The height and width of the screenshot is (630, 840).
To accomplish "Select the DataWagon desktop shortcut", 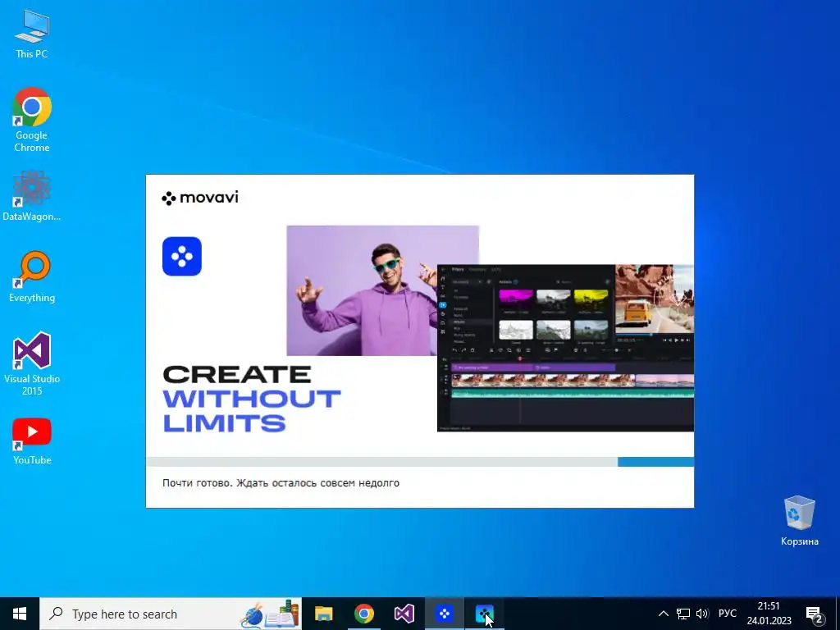I will 32,196.
